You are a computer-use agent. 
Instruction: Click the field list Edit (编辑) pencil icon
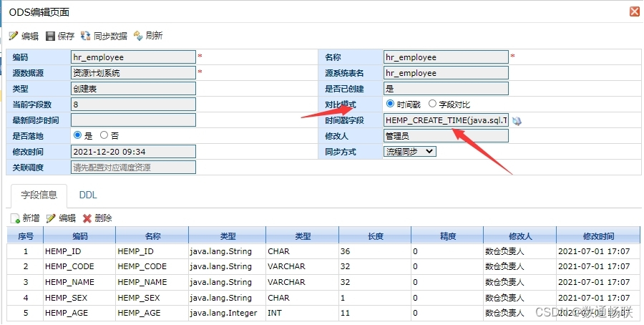[x=51, y=218]
